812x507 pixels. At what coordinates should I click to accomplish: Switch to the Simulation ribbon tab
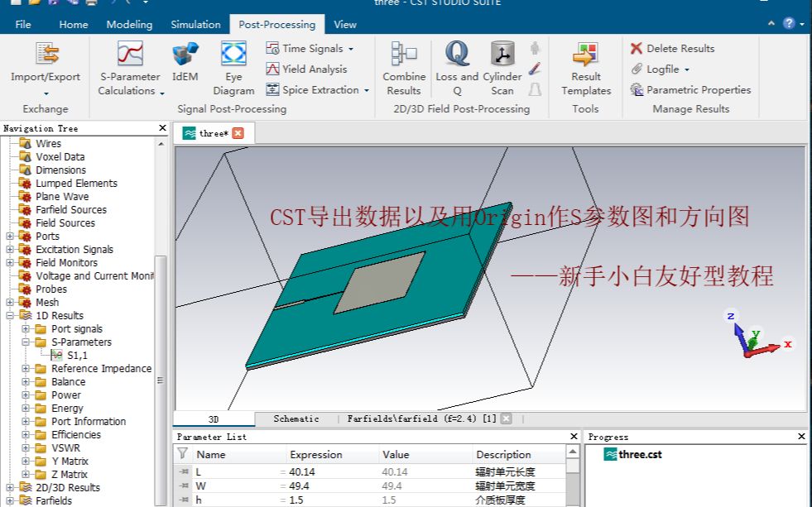(195, 24)
